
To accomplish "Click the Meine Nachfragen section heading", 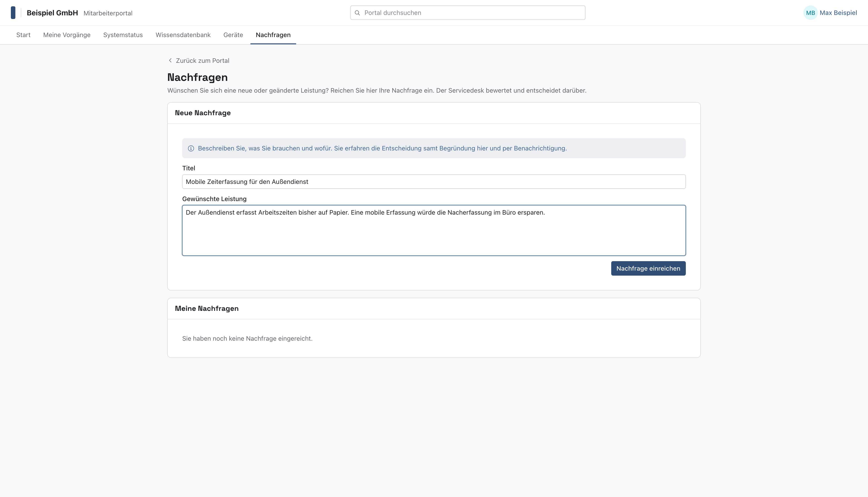I will coord(207,309).
